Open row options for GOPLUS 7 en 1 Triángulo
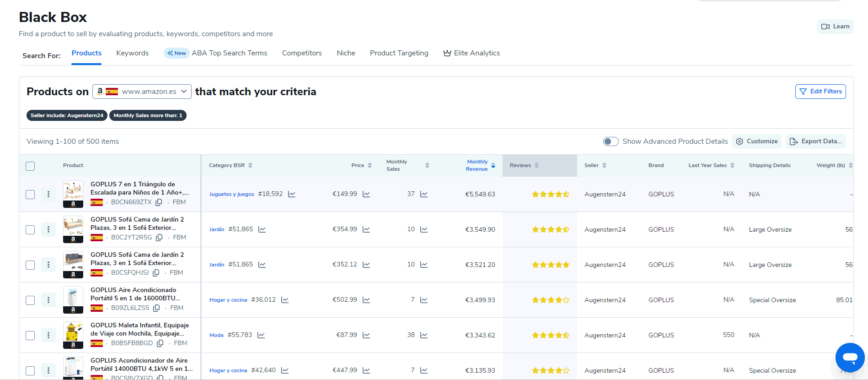Image resolution: width=868 pixels, height=380 pixels. 48,194
